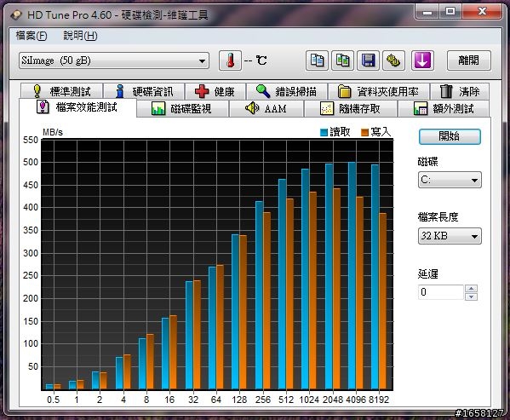510x420 pixels.
Task: Switch to the 磁碟監視 disk monitor tab
Action: point(182,108)
